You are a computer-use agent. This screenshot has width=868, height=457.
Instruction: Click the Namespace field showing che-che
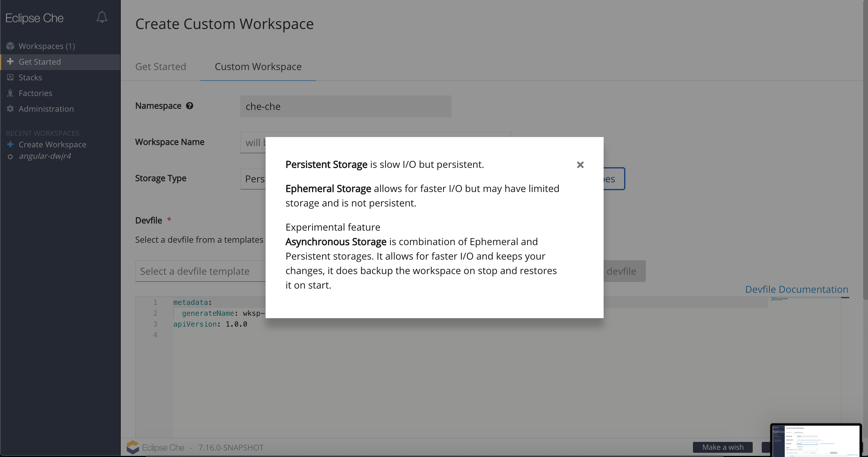[x=346, y=106]
